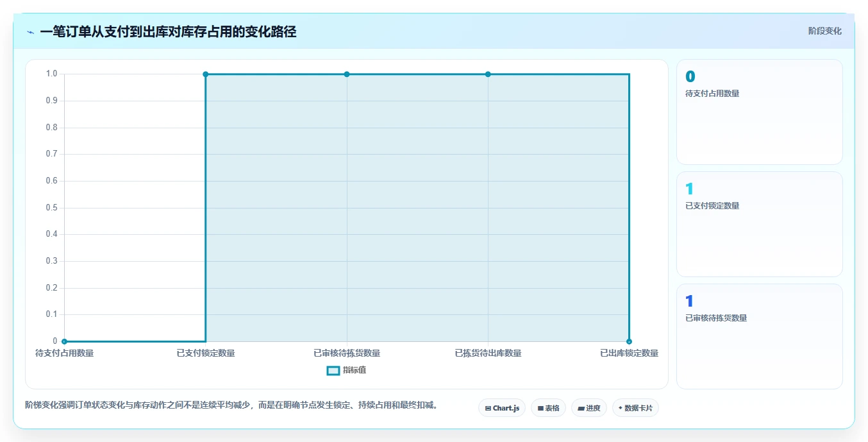Toggle the 指标值 legend label

coord(355,370)
